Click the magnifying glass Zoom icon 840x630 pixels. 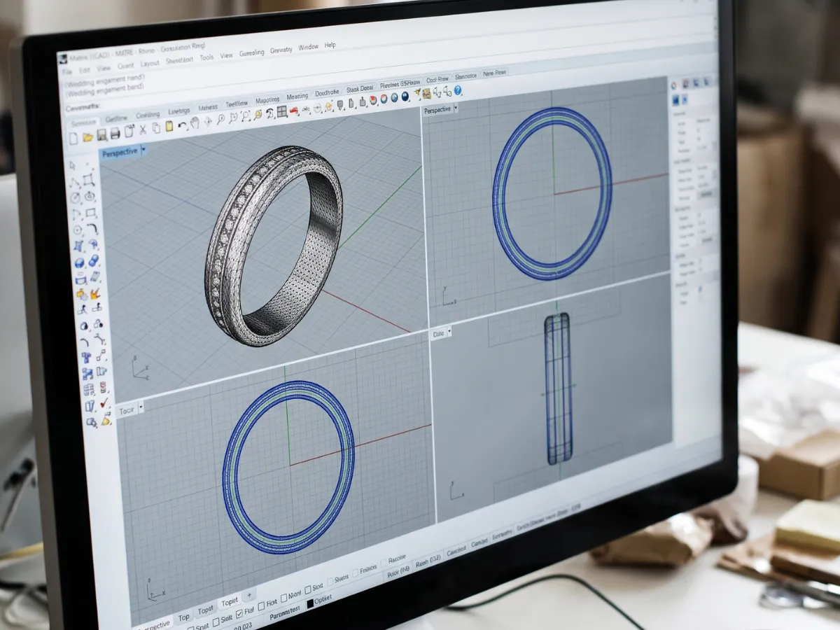click(x=220, y=119)
